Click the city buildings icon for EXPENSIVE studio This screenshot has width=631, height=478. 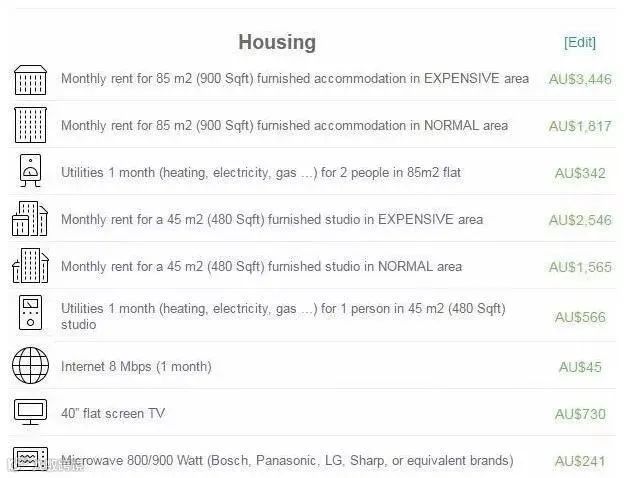(x=30, y=218)
